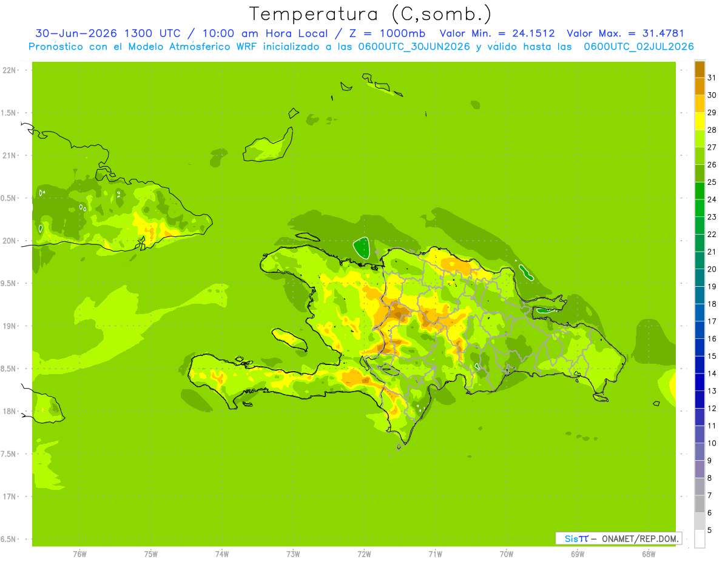Click the '76W' longitude label
Screen dimensions: 728x562
click(79, 554)
